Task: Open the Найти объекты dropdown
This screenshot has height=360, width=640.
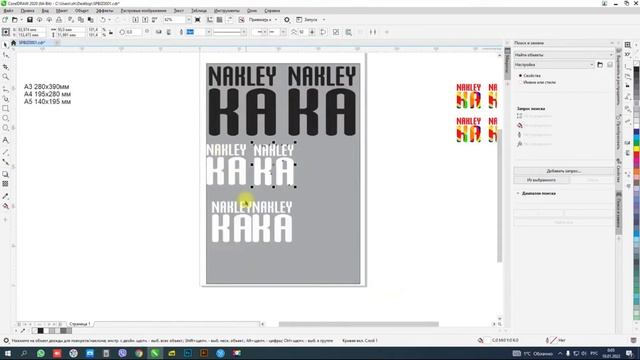Action: tap(564, 55)
